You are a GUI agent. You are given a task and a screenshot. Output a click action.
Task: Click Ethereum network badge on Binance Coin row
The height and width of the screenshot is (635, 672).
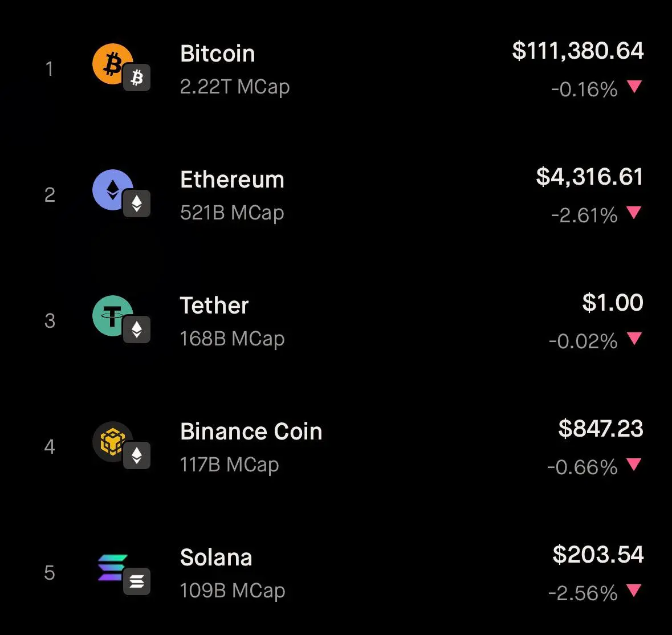(x=137, y=455)
